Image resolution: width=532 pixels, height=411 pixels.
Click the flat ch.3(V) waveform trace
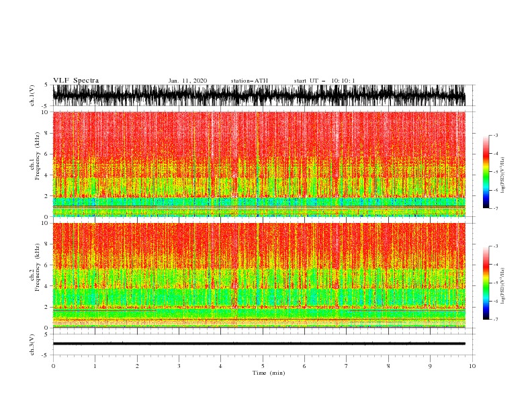point(259,344)
